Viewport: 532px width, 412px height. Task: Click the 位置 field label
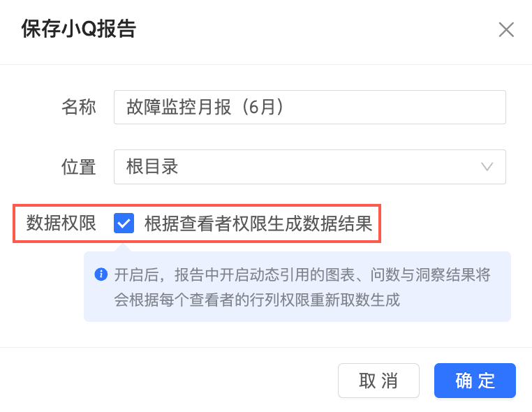(x=79, y=167)
